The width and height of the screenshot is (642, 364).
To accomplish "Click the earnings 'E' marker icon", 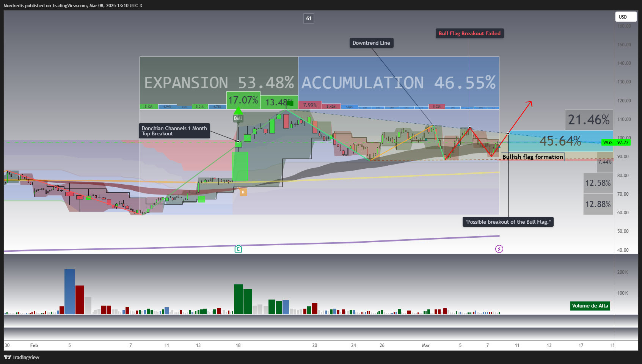I will (x=238, y=249).
